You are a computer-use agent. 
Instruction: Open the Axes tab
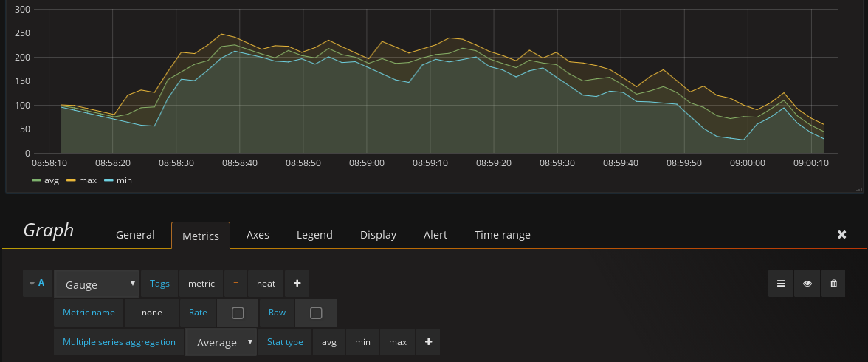(258, 234)
